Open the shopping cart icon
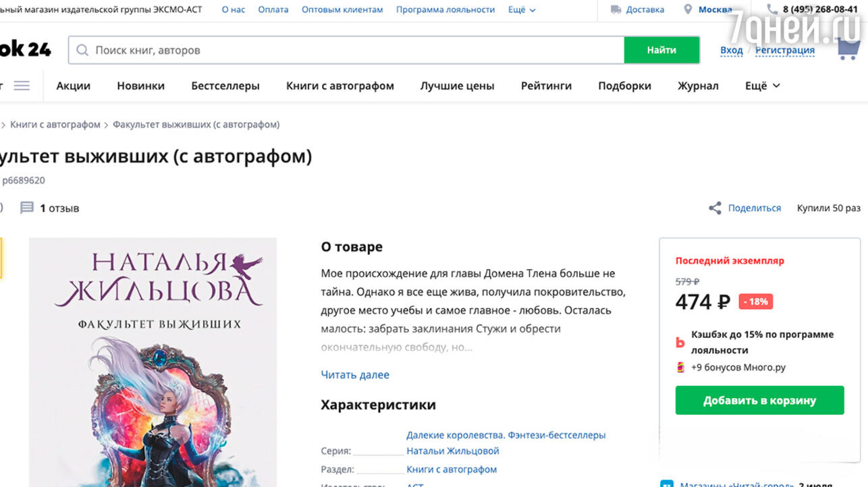The image size is (868, 487). click(x=847, y=49)
